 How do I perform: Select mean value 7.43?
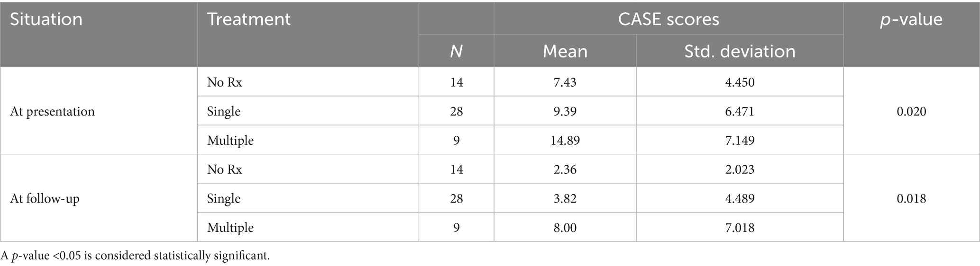click(565, 82)
